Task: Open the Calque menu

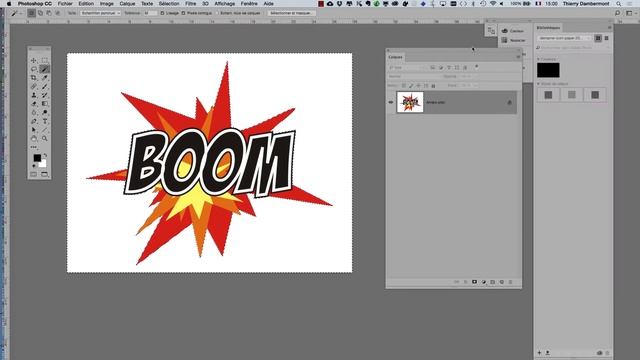Action: tap(127, 4)
